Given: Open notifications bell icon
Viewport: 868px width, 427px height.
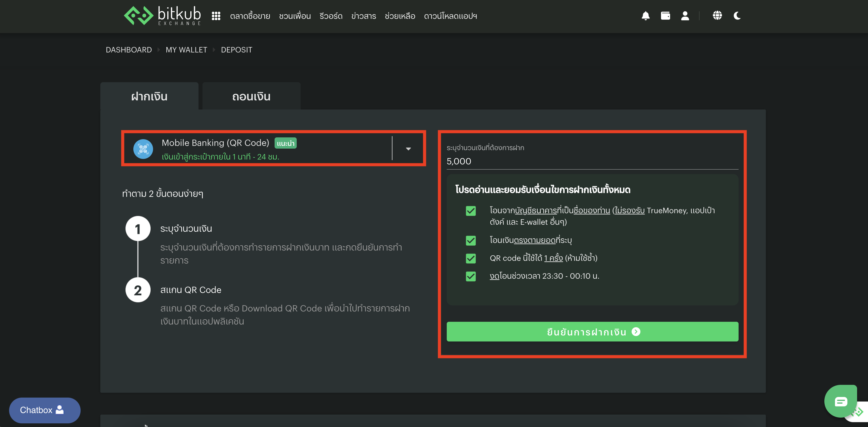Looking at the screenshot, I should (x=645, y=16).
